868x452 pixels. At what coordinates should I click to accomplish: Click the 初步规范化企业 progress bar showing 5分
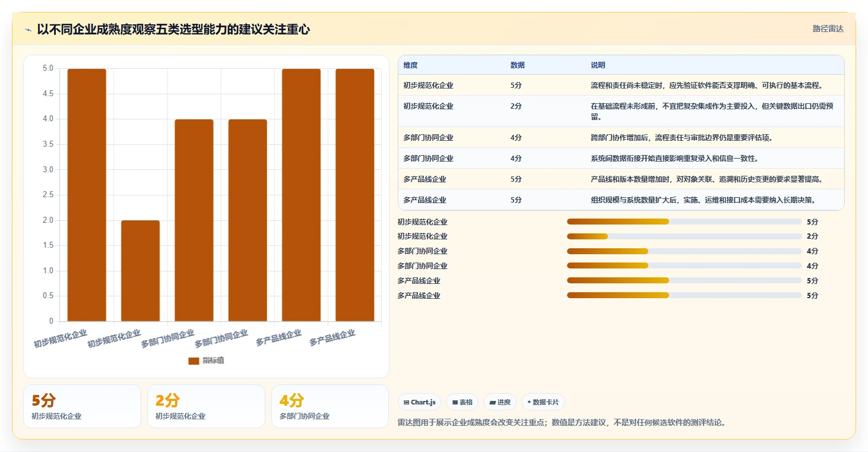[x=685, y=222]
